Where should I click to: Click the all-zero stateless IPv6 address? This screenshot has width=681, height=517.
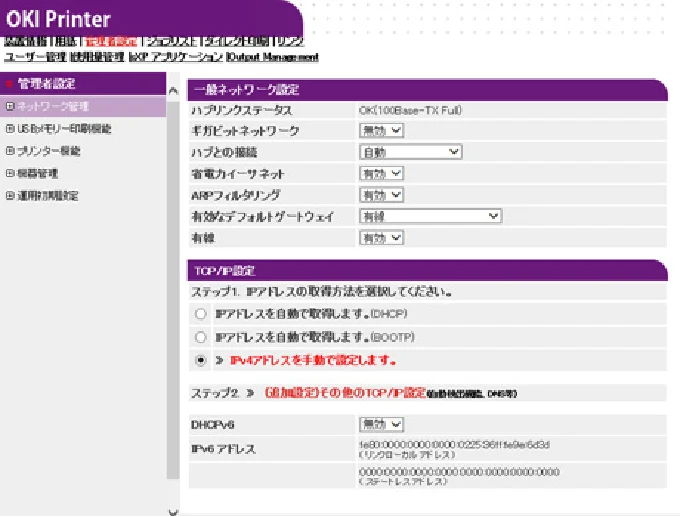tap(459, 472)
